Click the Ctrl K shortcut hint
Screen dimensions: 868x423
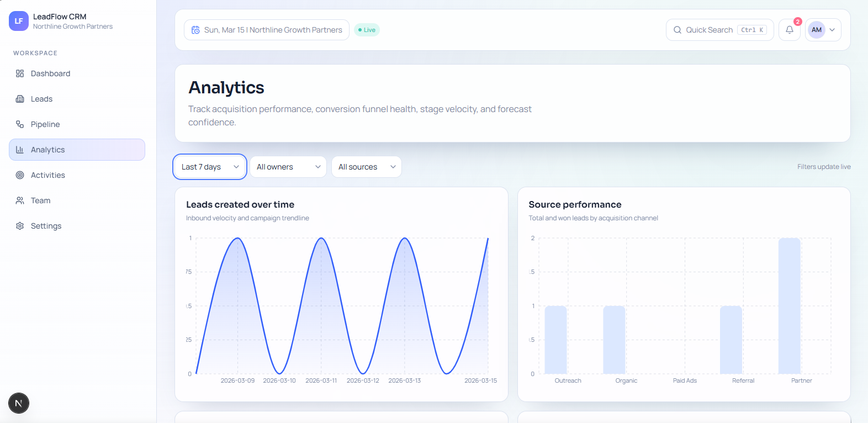pyautogui.click(x=752, y=30)
